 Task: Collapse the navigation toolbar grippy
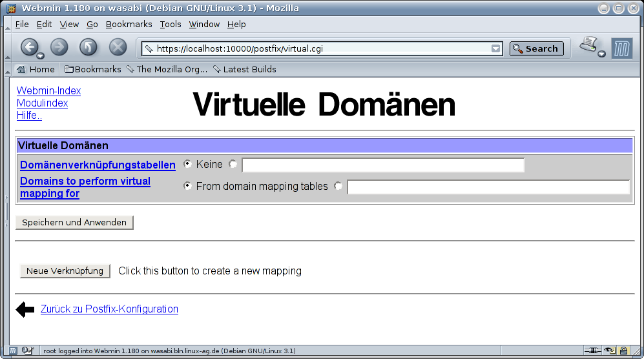pos(8,48)
